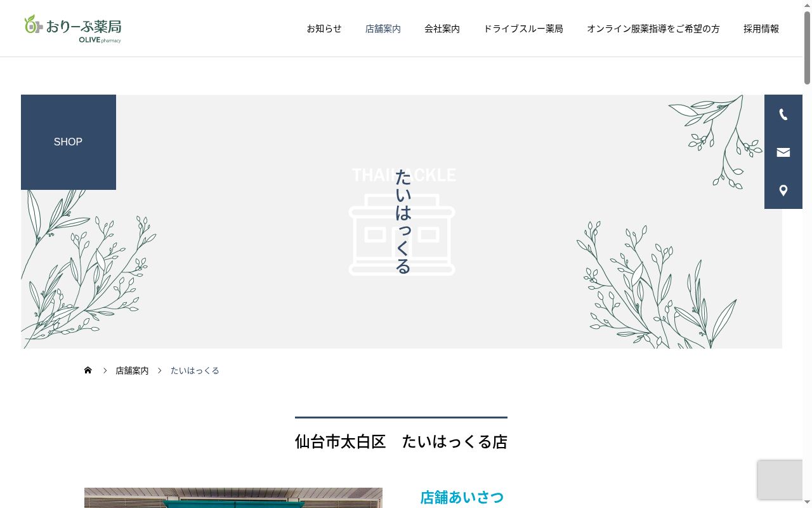The height and width of the screenshot is (508, 812).
Task: Click the 仙台市太白区 たいはっくる店 heading
Action: 401,442
